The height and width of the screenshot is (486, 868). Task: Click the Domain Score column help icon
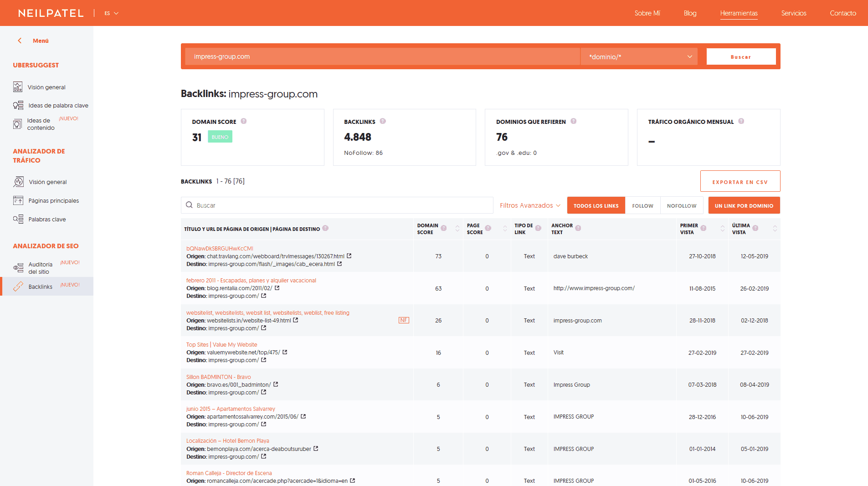(x=444, y=228)
